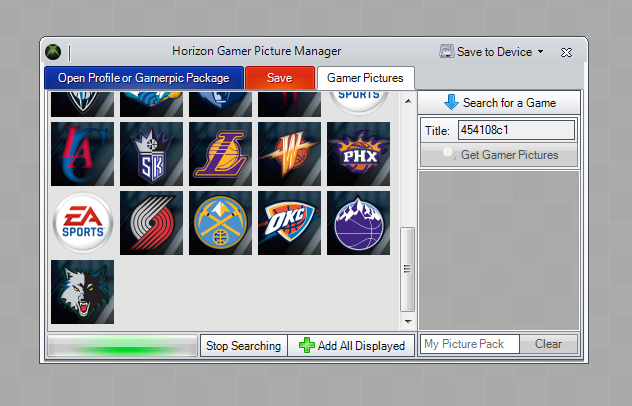Click Stop Searching button
The image size is (632, 406).
243,346
